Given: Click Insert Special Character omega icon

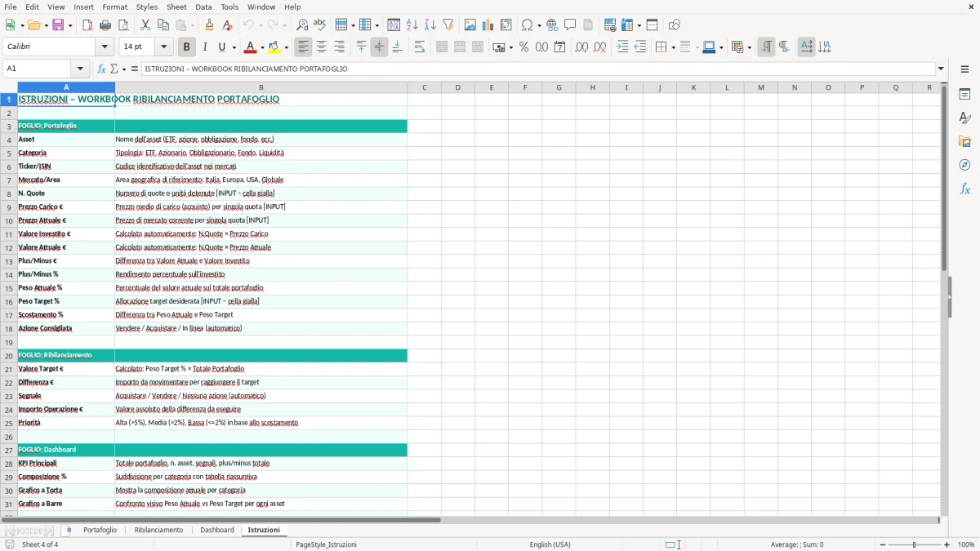Looking at the screenshot, I should tap(527, 25).
